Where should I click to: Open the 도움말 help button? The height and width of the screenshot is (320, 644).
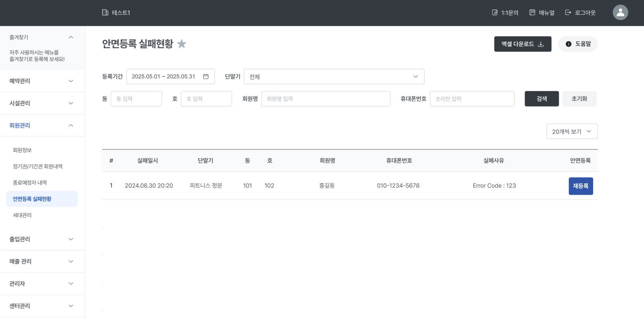pos(578,44)
